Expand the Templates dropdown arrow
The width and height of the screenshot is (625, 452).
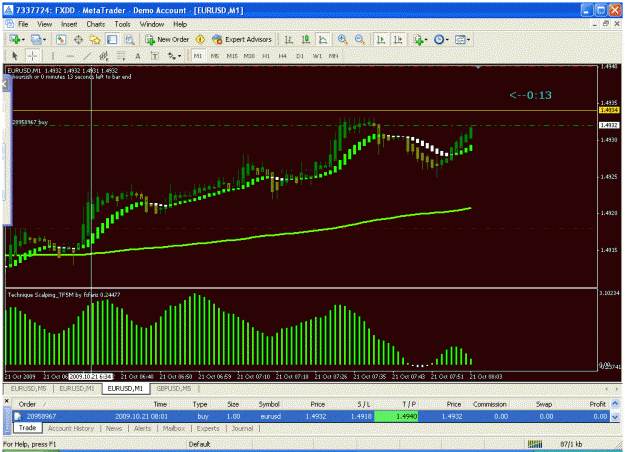pyautogui.click(x=468, y=40)
